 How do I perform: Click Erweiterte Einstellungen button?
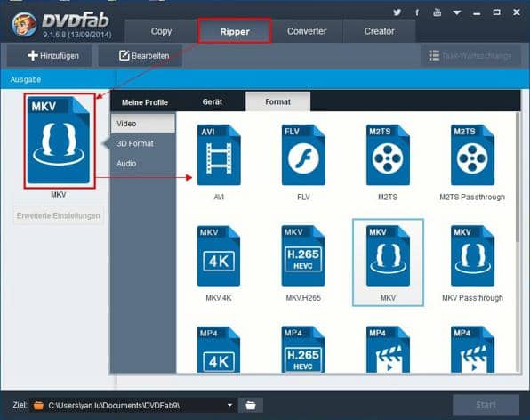tap(58, 215)
